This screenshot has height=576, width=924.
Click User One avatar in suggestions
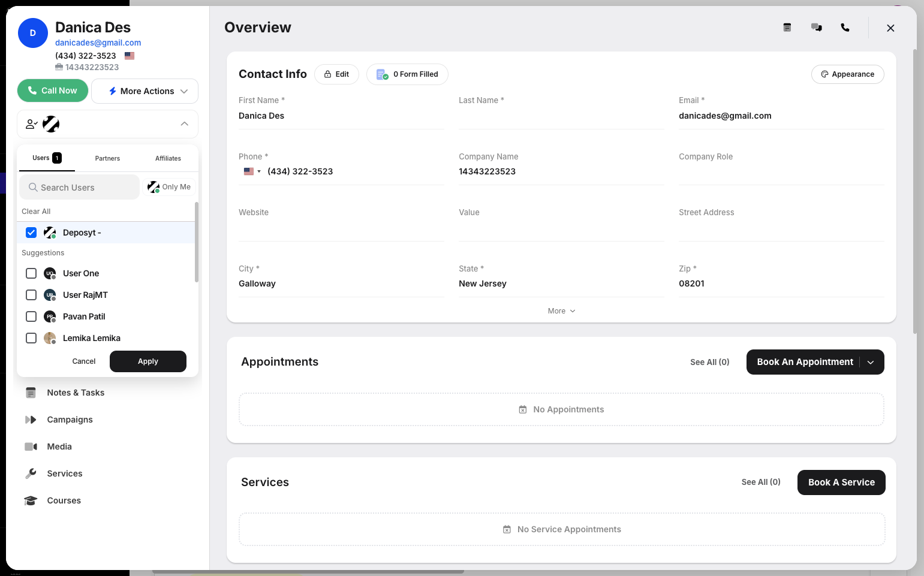pos(50,273)
